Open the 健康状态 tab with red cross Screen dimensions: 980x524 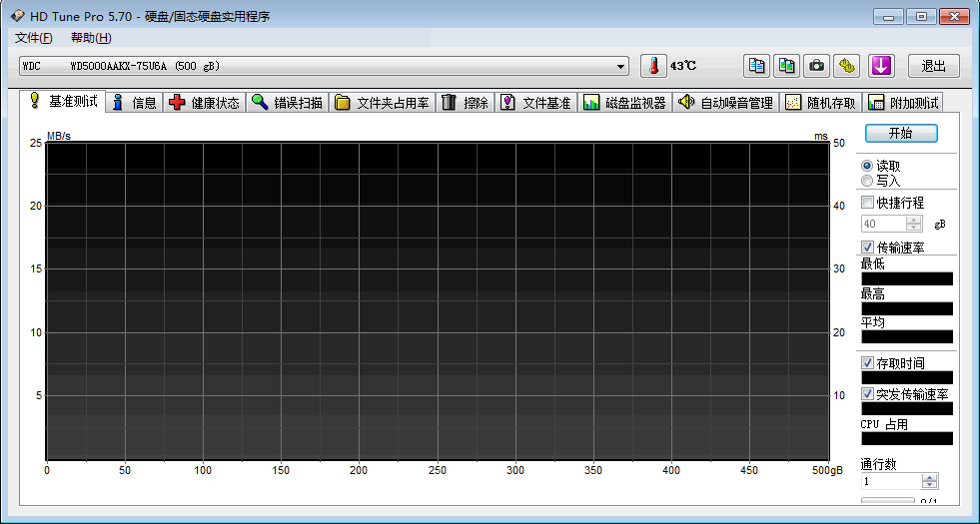pyautogui.click(x=204, y=103)
